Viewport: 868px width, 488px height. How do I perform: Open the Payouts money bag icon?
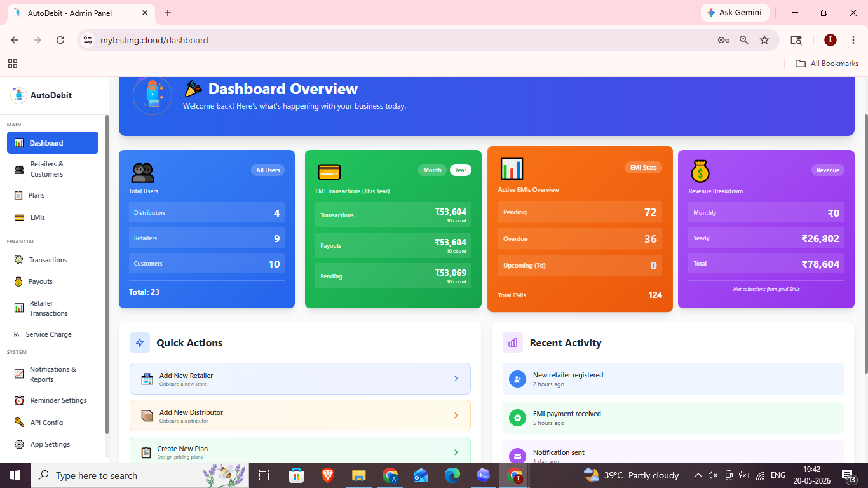[18, 281]
